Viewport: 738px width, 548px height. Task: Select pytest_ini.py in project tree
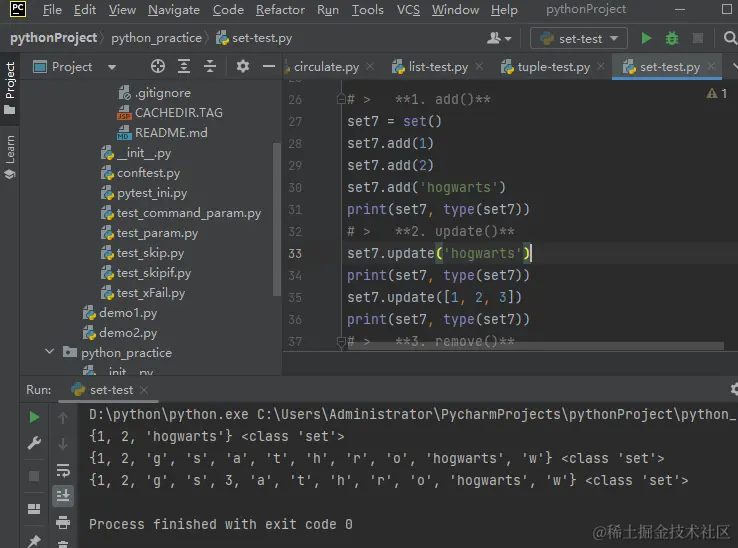(152, 193)
